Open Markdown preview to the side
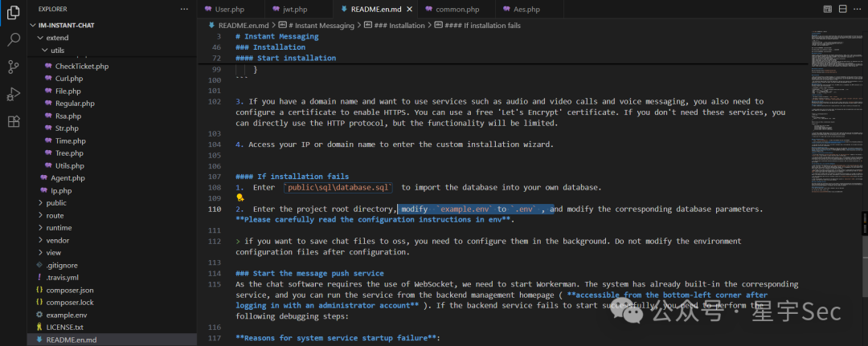The image size is (868, 346). [x=827, y=10]
